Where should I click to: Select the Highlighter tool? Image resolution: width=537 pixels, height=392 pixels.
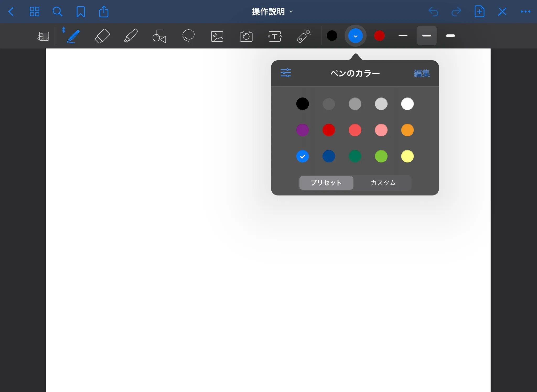click(131, 36)
